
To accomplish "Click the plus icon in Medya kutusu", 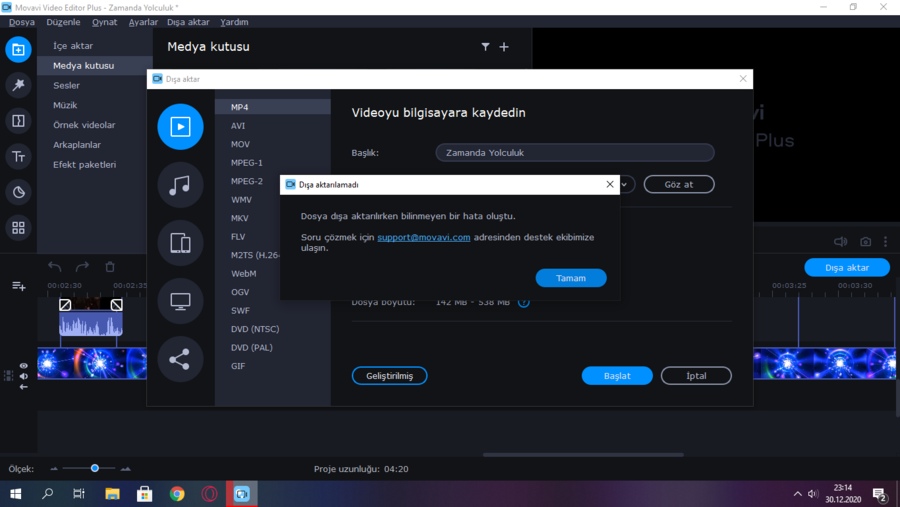I will [504, 47].
